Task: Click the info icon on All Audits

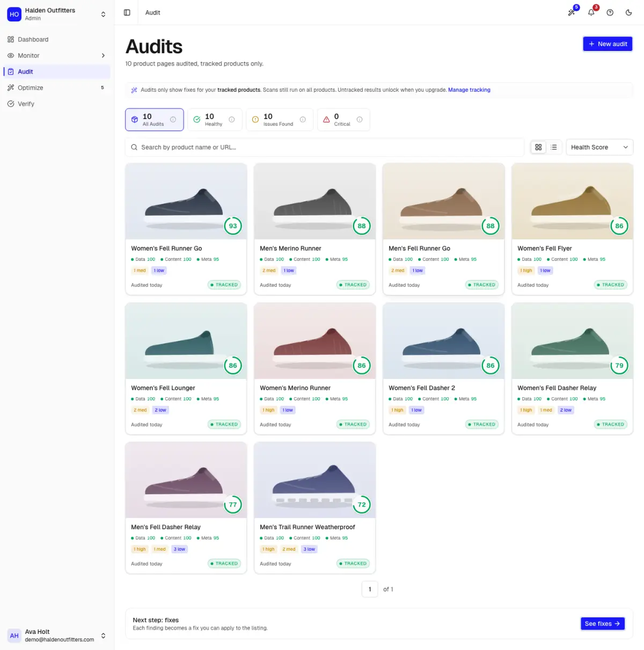Action: 173,120
